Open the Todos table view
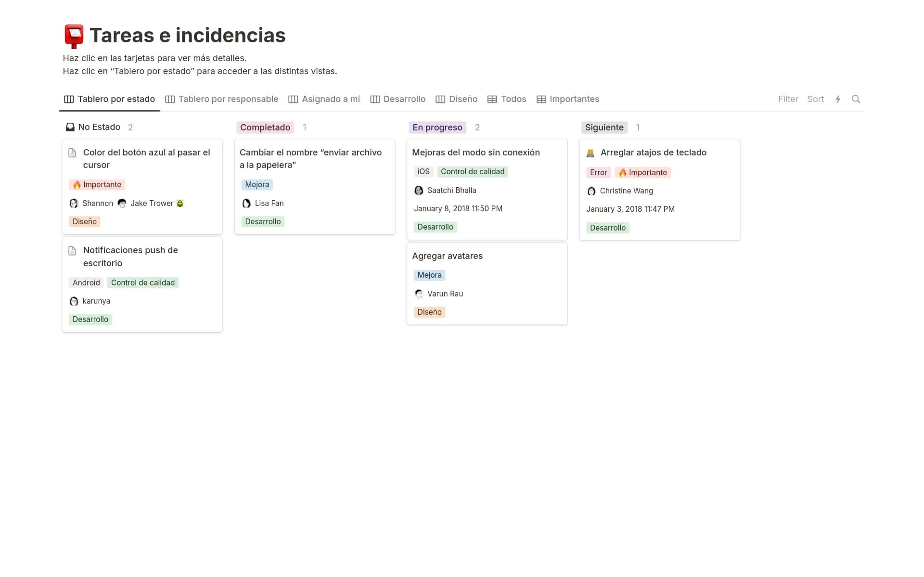 pos(507,99)
